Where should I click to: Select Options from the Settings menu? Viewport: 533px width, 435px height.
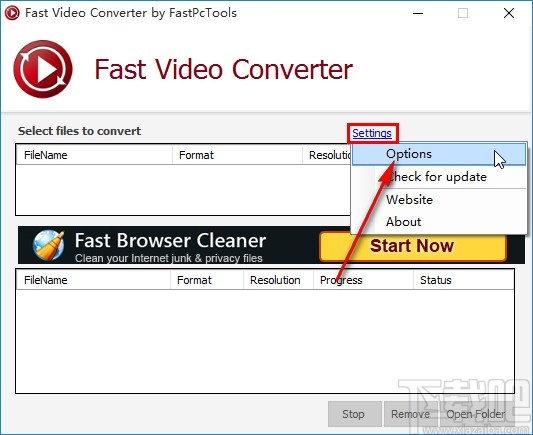click(x=439, y=154)
